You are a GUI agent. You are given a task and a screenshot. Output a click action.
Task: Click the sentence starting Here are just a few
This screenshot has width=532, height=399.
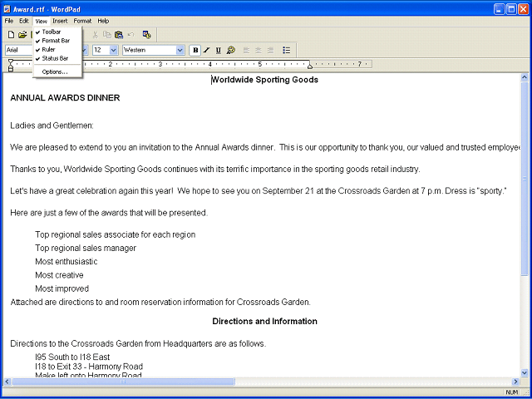pos(109,213)
